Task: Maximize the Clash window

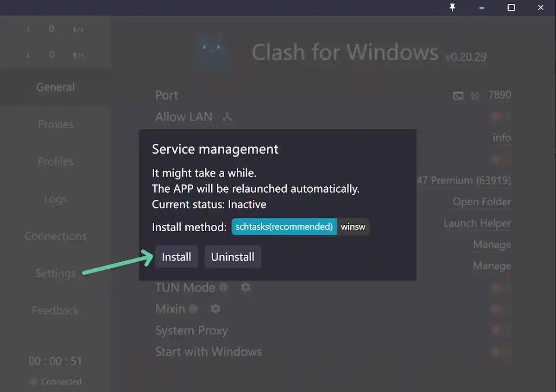Action: (511, 7)
